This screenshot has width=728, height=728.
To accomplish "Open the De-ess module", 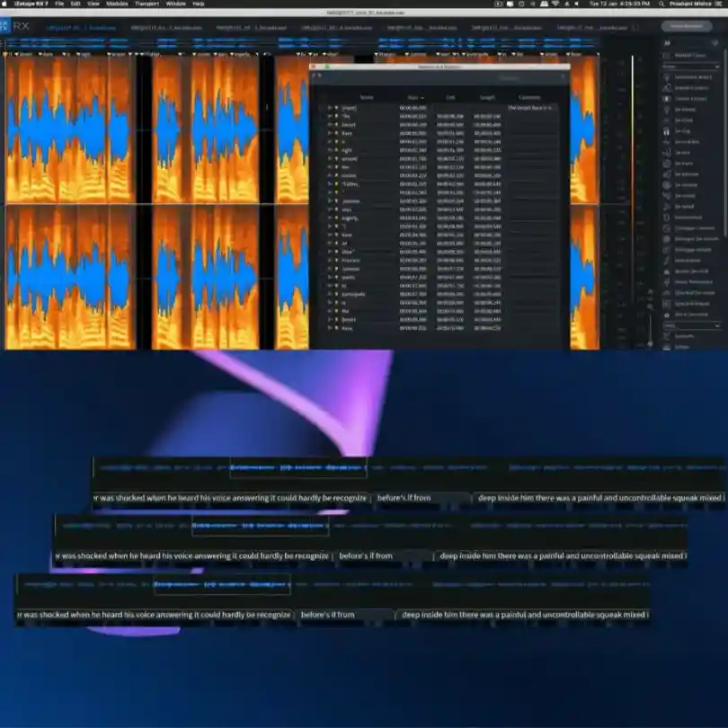I will 692,152.
